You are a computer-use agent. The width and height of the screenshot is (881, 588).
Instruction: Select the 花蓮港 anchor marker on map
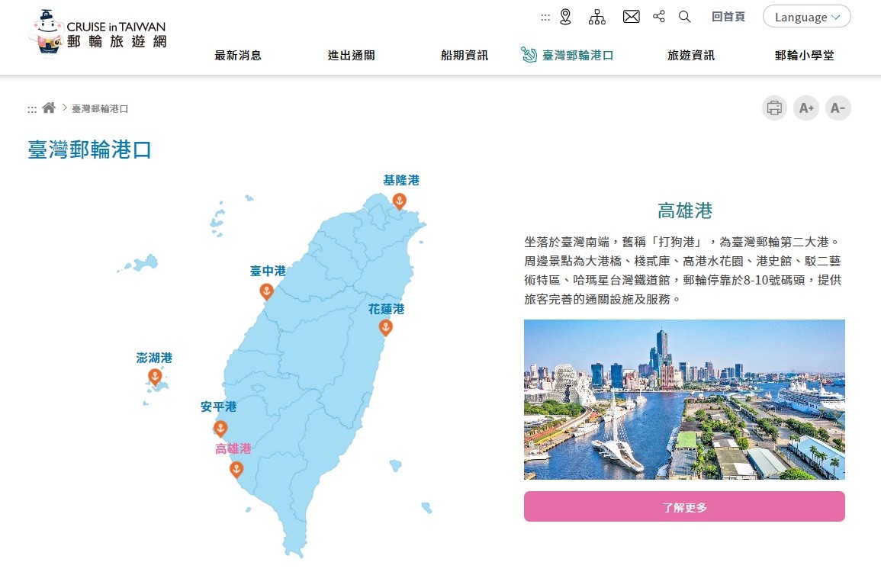385,327
